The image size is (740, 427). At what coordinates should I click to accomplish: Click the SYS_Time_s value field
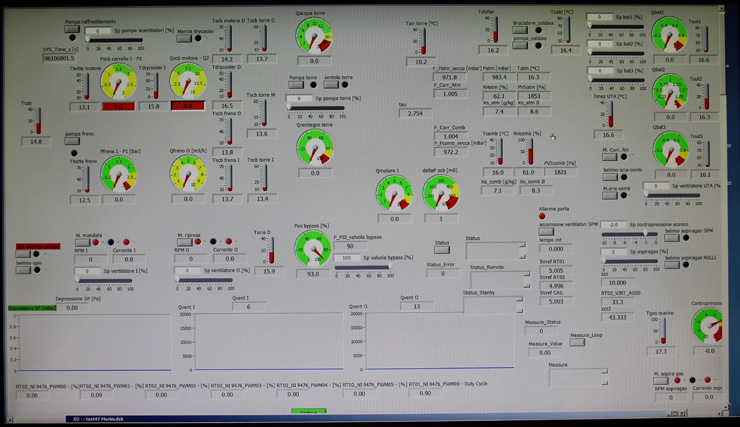pos(59,58)
